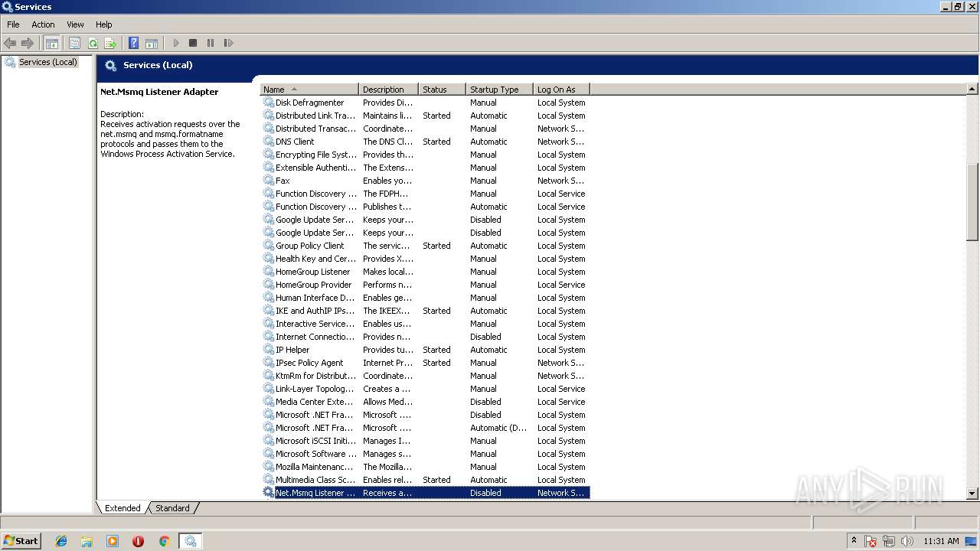Click the gear icon of Encrypting File System

tap(269, 155)
